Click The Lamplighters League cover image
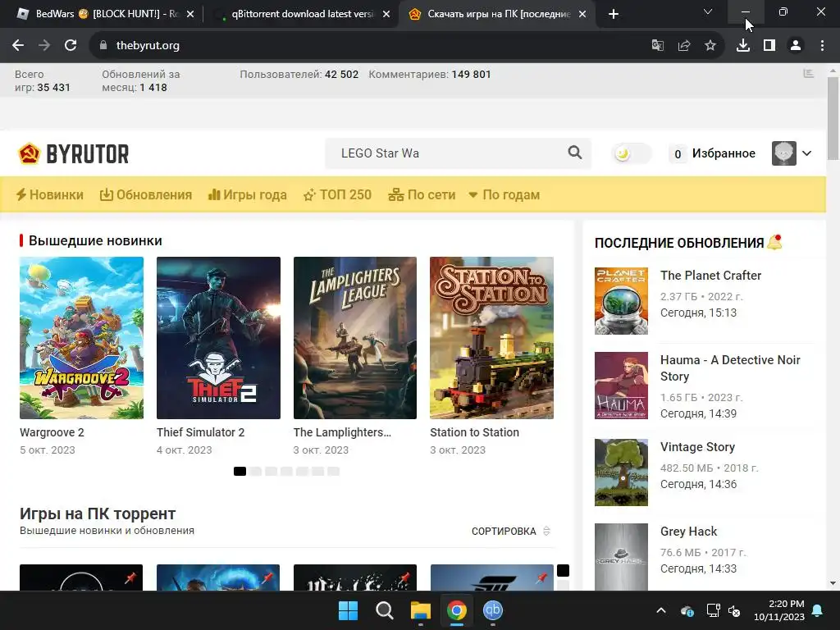Screen dimensions: 840x630 [355, 338]
